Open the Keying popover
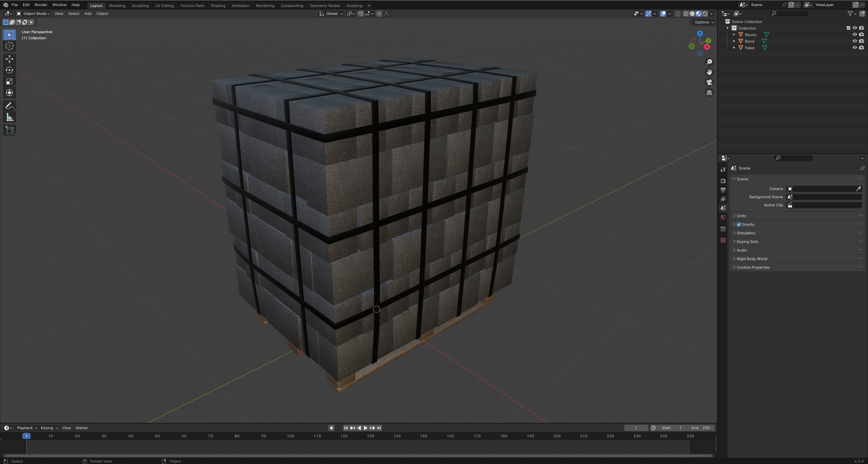This screenshot has height=464, width=868. point(49,428)
